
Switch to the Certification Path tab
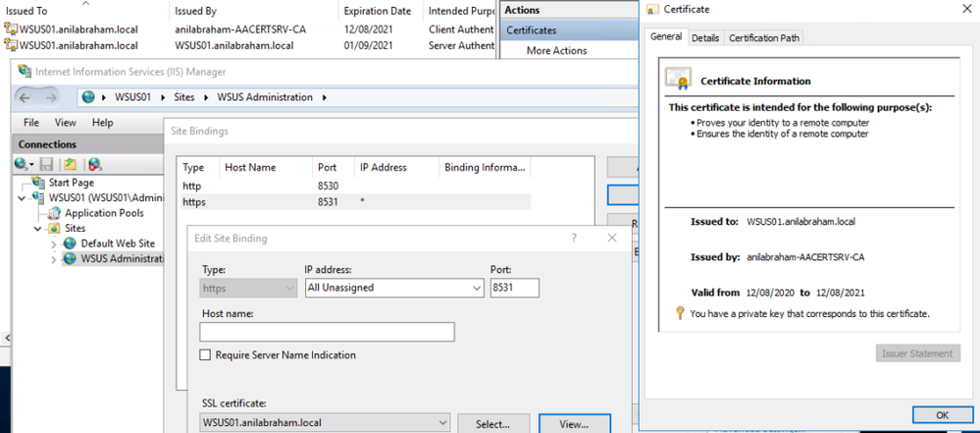764,38
